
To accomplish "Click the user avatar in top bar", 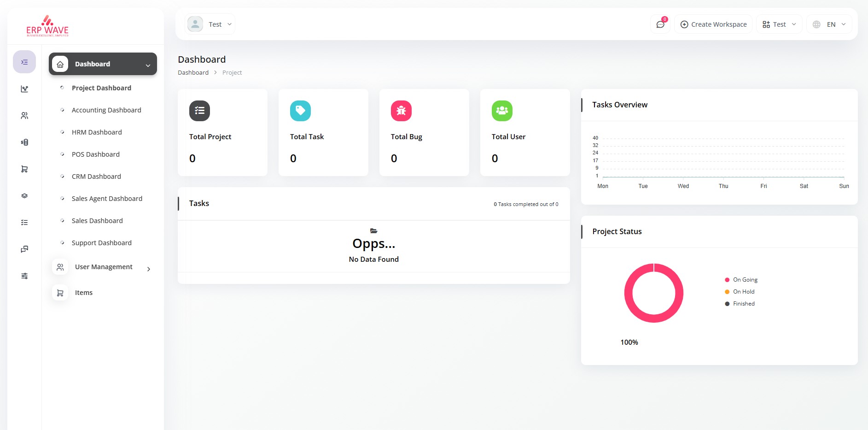I will (195, 24).
